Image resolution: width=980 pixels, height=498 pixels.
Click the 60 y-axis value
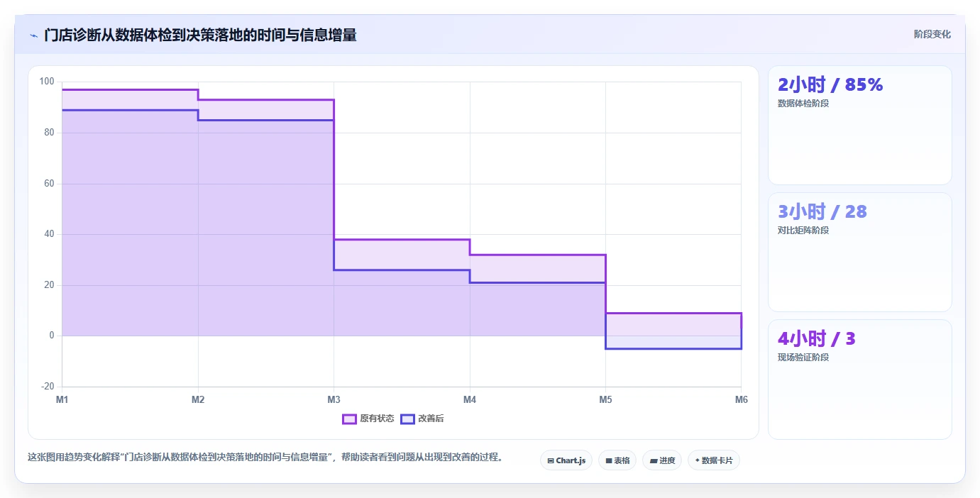[49, 183]
